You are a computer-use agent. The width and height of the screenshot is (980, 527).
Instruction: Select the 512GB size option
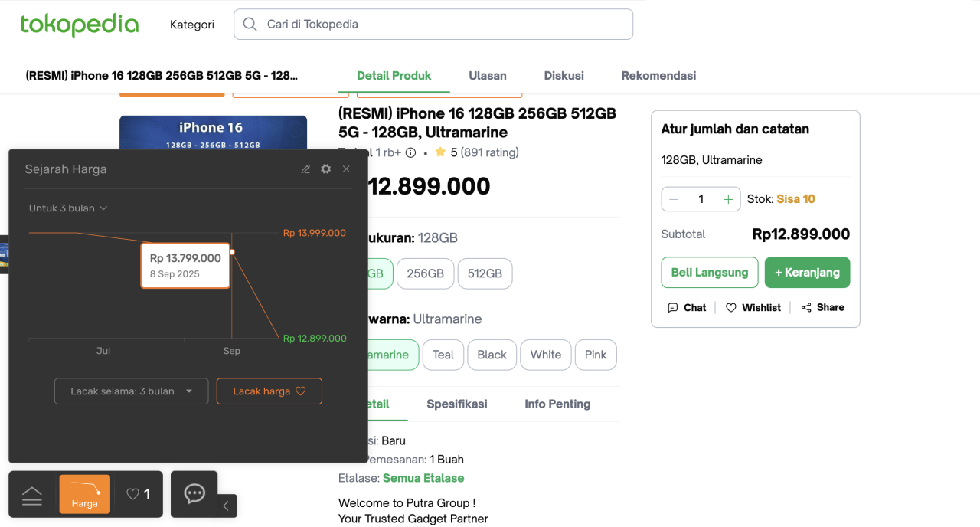click(485, 273)
